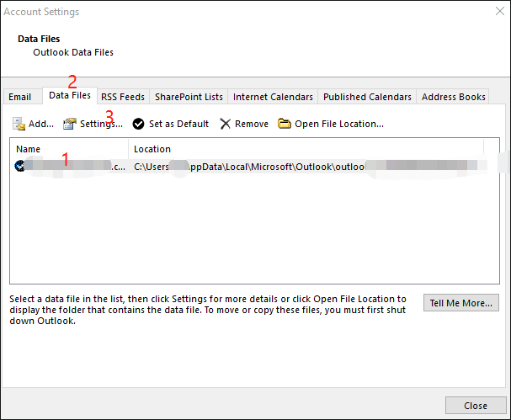This screenshot has width=511, height=420.
Task: Select the data file row's account icon
Action: (x=19, y=166)
